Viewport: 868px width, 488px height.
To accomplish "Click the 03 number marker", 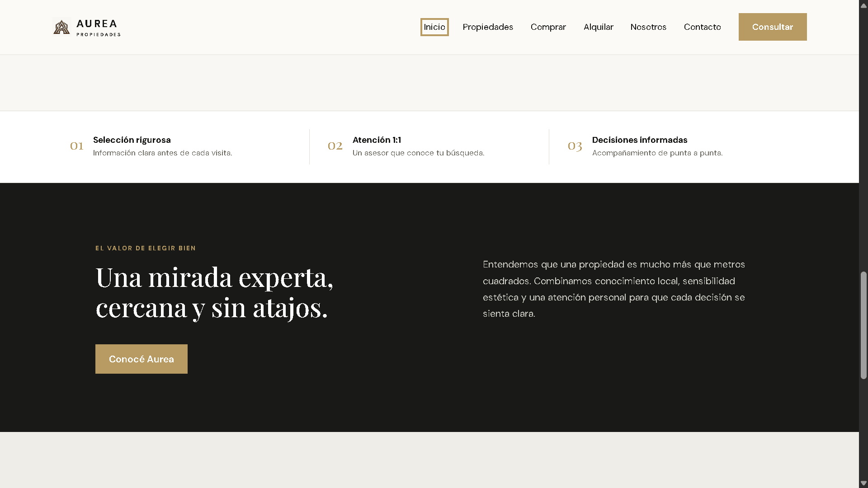I will [x=575, y=146].
